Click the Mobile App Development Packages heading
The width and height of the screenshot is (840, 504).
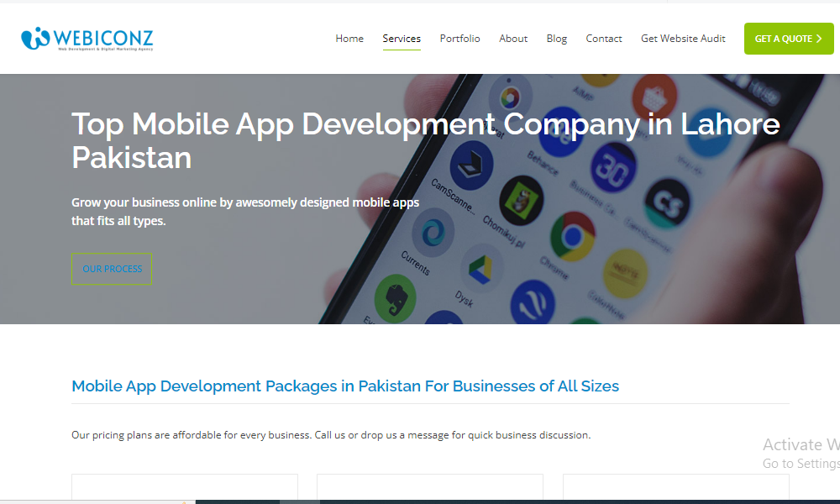[x=345, y=386]
